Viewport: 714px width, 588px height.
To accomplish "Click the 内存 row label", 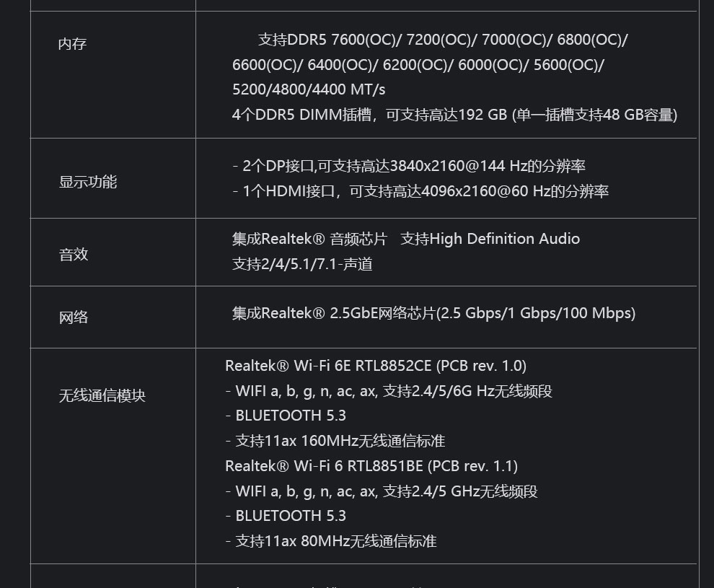I will pyautogui.click(x=72, y=44).
